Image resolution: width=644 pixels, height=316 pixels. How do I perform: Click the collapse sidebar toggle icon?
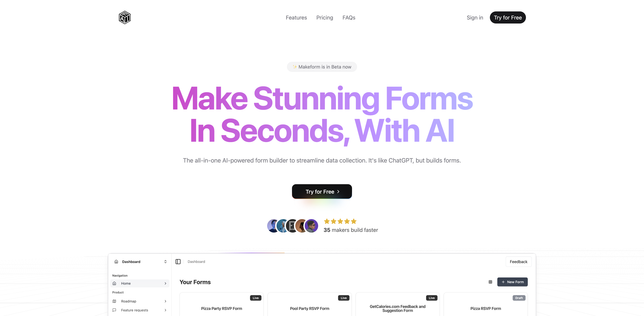tap(178, 261)
